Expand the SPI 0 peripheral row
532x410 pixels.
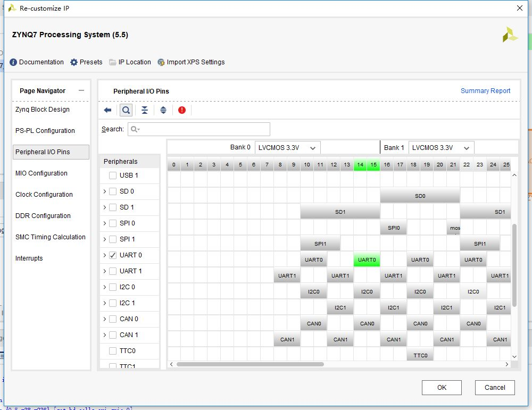104,223
